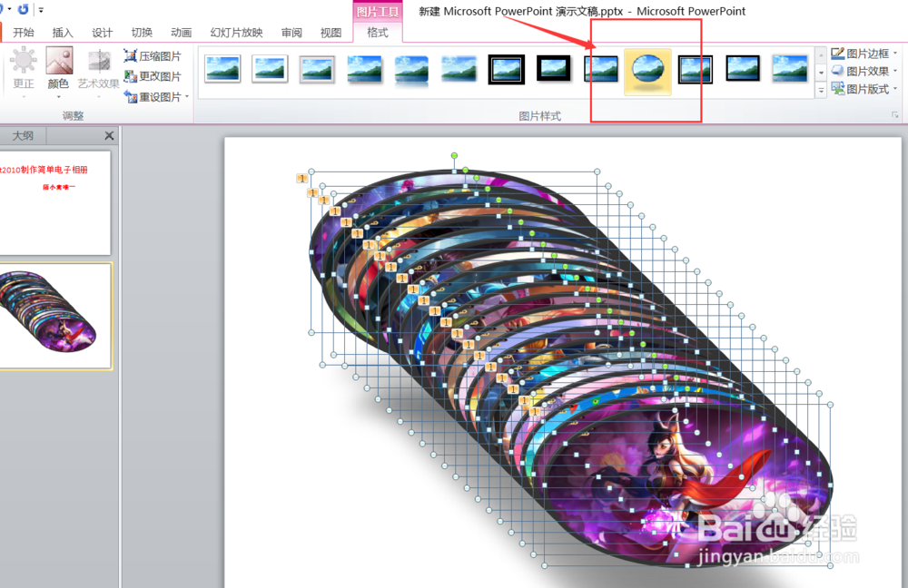Image resolution: width=908 pixels, height=588 pixels.
Task: Click the top green rotation handle
Action: point(455,156)
